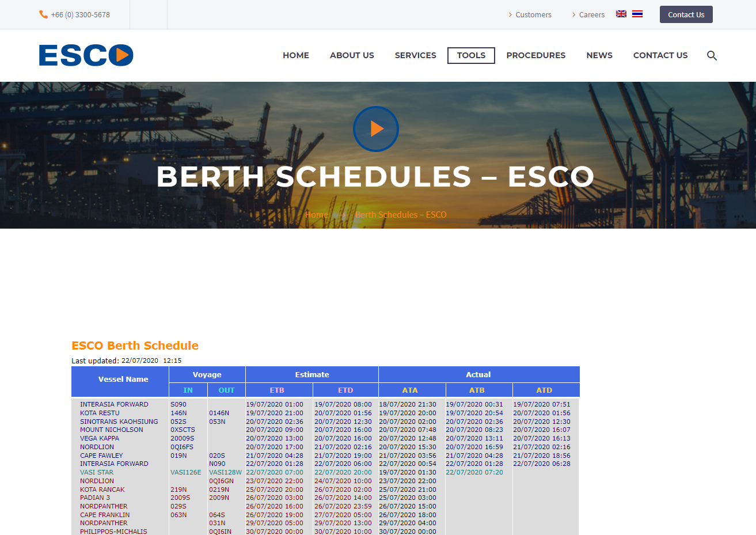Click the arrow chevron before Customers
This screenshot has height=535, width=756.
click(x=510, y=15)
